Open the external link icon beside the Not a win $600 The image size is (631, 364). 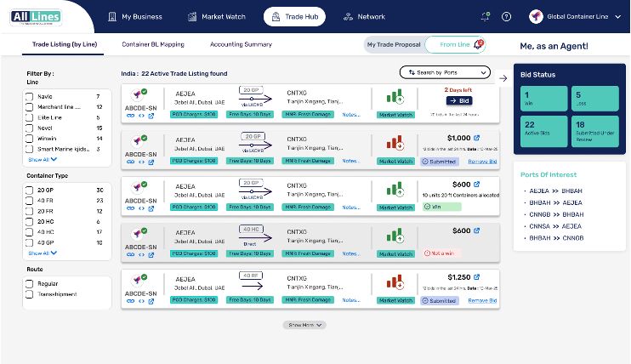click(477, 230)
